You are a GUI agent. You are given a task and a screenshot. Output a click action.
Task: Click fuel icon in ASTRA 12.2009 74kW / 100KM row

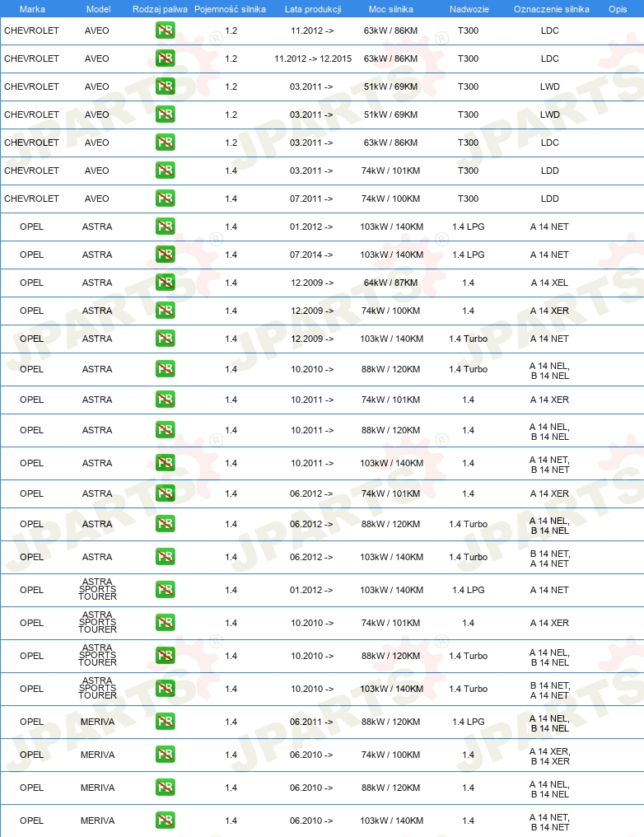point(166,311)
